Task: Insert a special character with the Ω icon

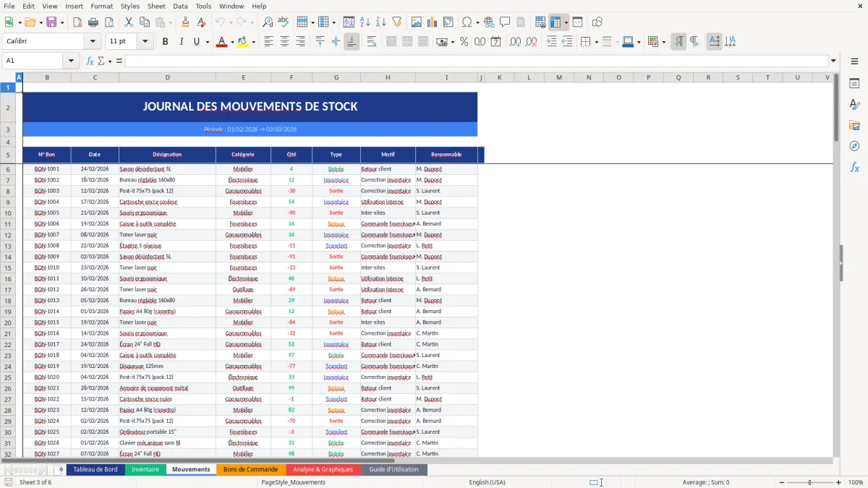Action: click(x=466, y=22)
